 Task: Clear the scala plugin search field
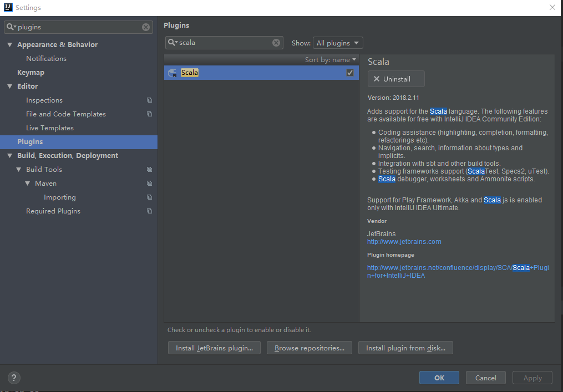coord(276,43)
